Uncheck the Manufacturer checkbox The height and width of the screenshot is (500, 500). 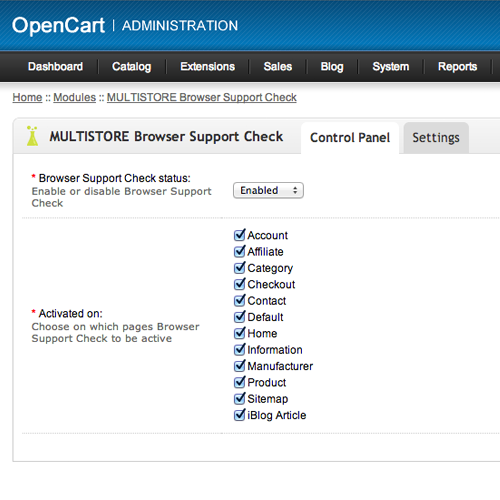pyautogui.click(x=239, y=366)
